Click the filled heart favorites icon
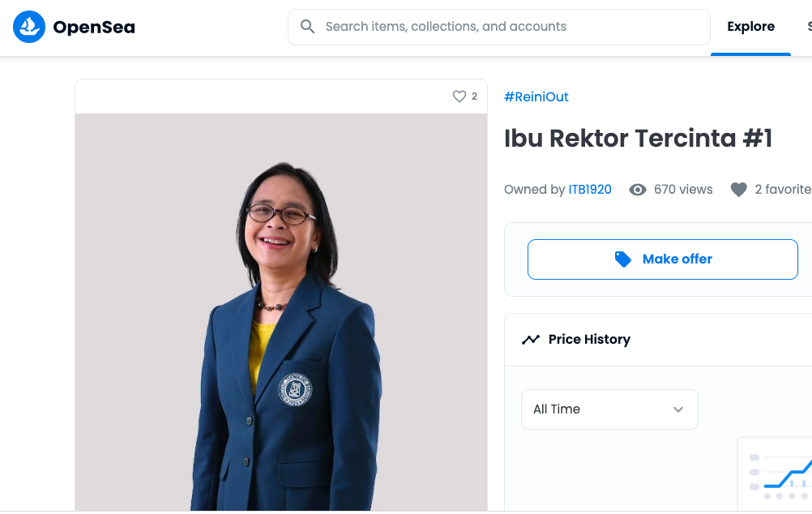The image size is (812, 514). click(738, 190)
